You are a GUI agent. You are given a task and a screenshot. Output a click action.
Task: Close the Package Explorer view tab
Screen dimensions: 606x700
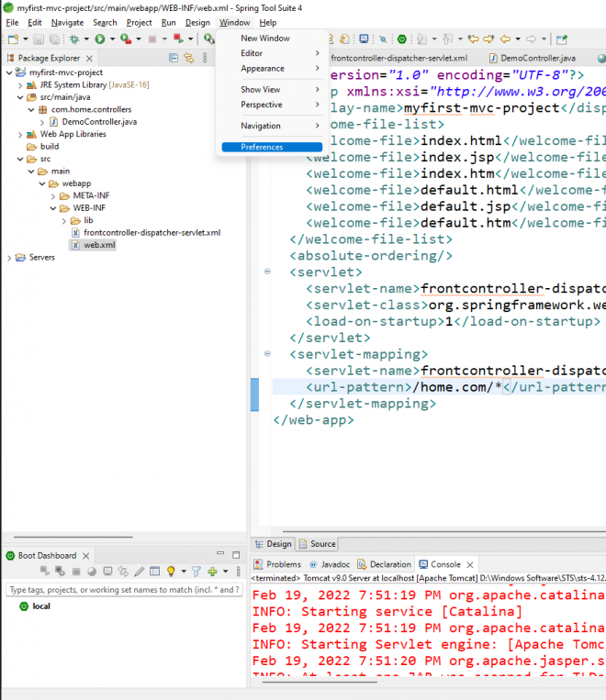(x=88, y=58)
